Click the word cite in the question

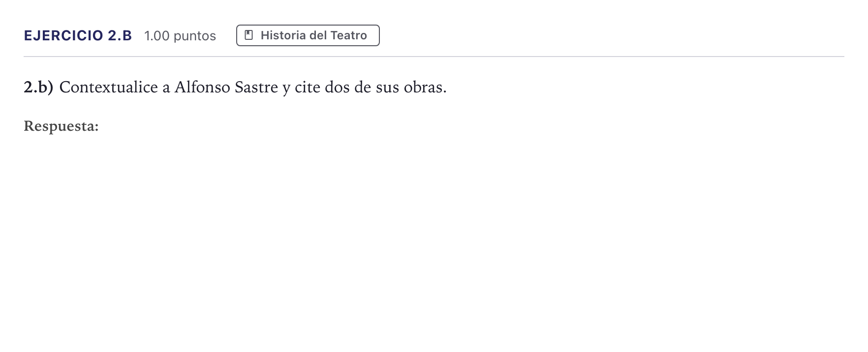point(308,87)
